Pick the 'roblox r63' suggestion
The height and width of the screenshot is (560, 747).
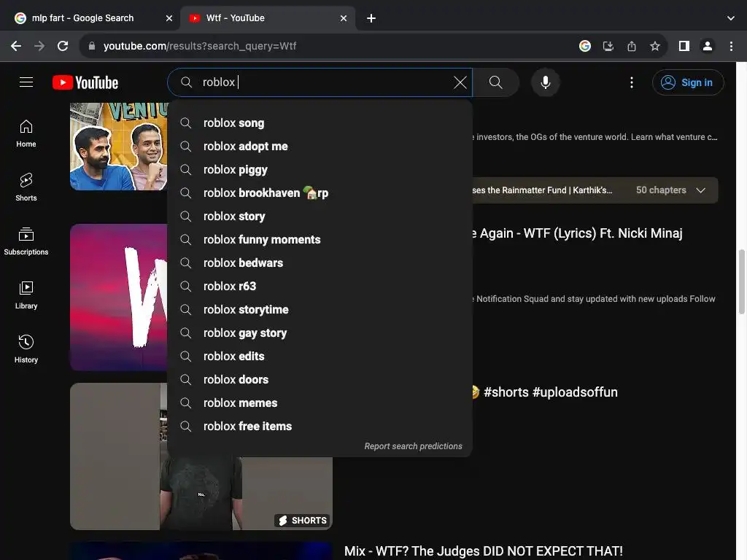tap(320, 286)
